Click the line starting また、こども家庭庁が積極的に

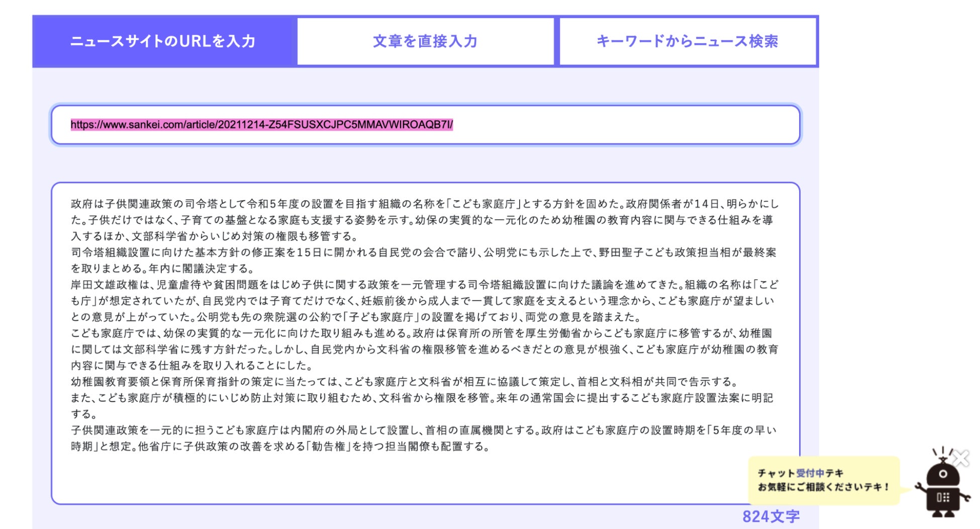click(x=422, y=398)
